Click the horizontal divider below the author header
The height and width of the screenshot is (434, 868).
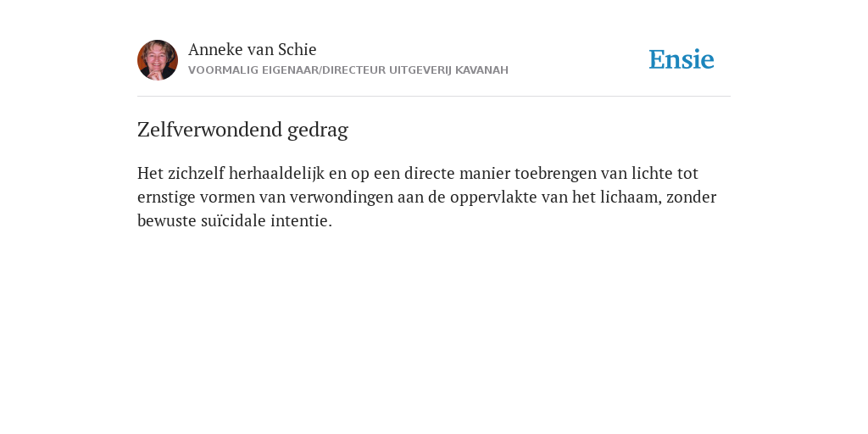click(434, 97)
